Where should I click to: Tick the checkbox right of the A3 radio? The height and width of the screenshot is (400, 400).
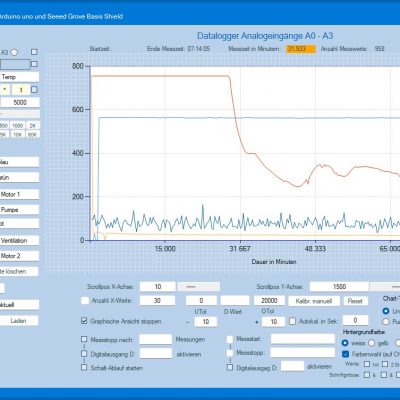point(34,52)
